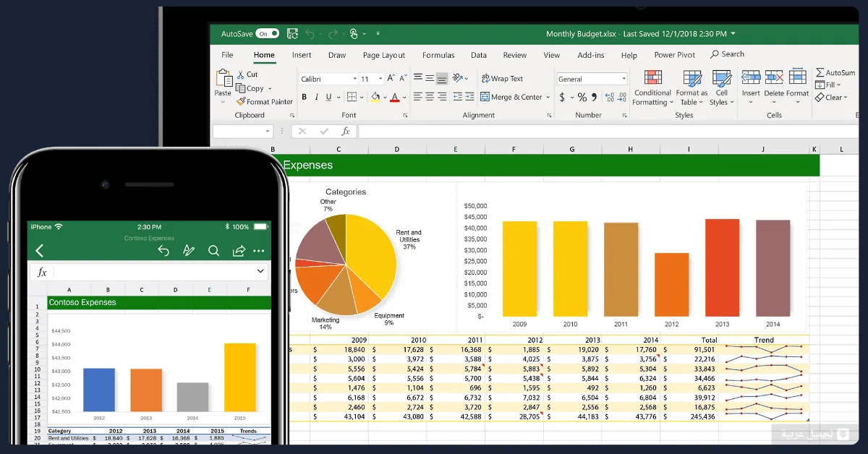This screenshot has width=868, height=454.
Task: Open the Cell Styles gallery
Action: [x=721, y=88]
